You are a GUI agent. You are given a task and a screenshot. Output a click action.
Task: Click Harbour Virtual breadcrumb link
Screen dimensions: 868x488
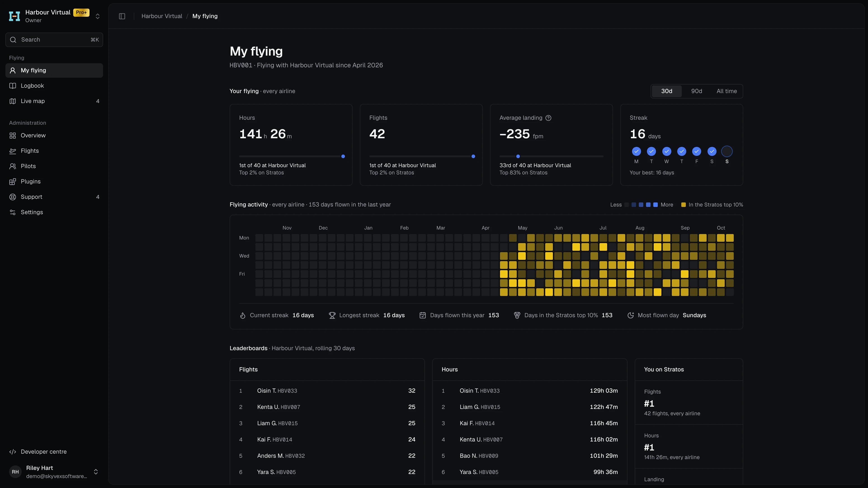(162, 16)
